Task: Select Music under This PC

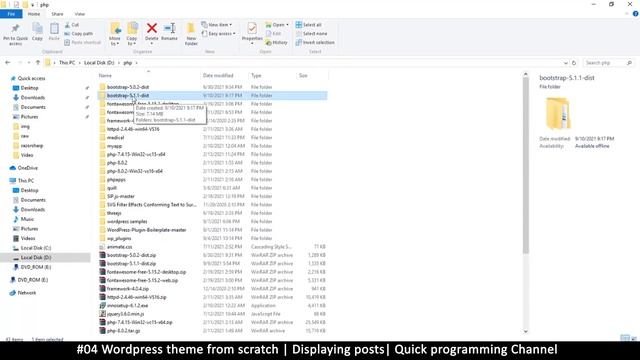Action: [x=27, y=219]
